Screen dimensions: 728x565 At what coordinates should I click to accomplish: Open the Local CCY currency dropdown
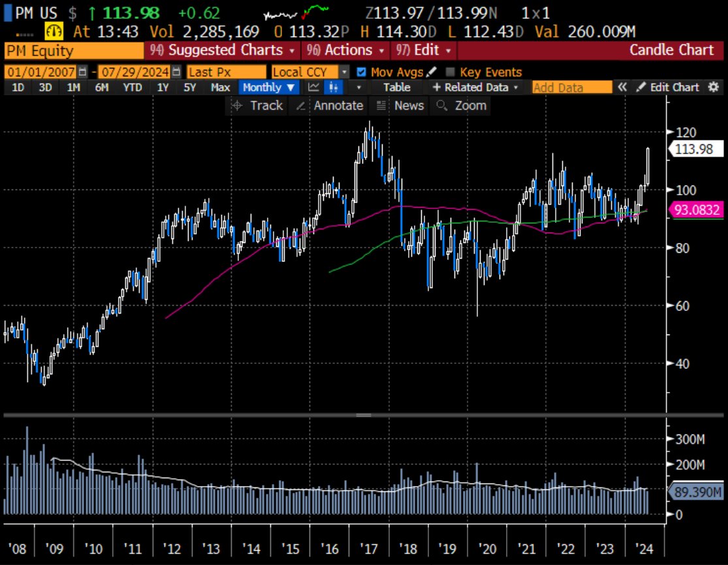tap(344, 72)
